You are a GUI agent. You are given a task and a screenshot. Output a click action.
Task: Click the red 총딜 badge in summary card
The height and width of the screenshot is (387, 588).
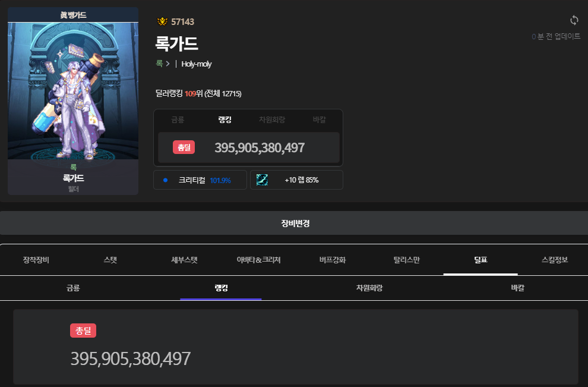point(184,147)
